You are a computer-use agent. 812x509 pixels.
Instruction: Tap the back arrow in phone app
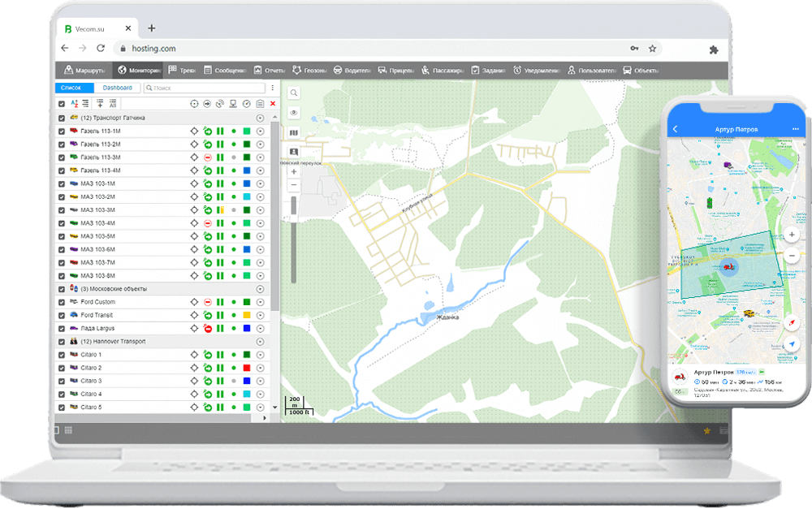click(675, 129)
